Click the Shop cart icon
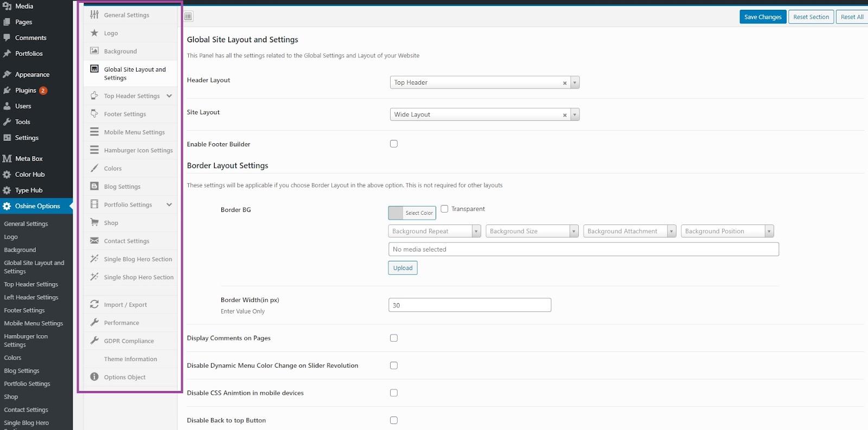The image size is (868, 430). coord(94,222)
